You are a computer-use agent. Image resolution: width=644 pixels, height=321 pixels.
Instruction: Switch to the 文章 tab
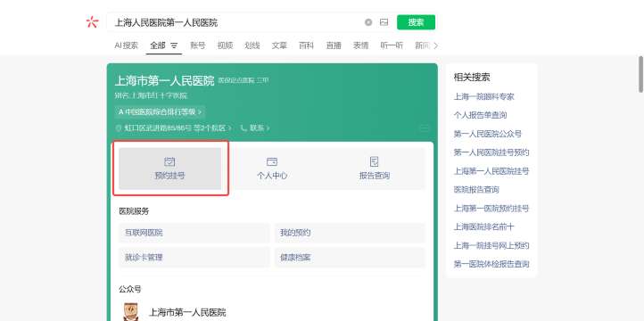[x=279, y=45]
